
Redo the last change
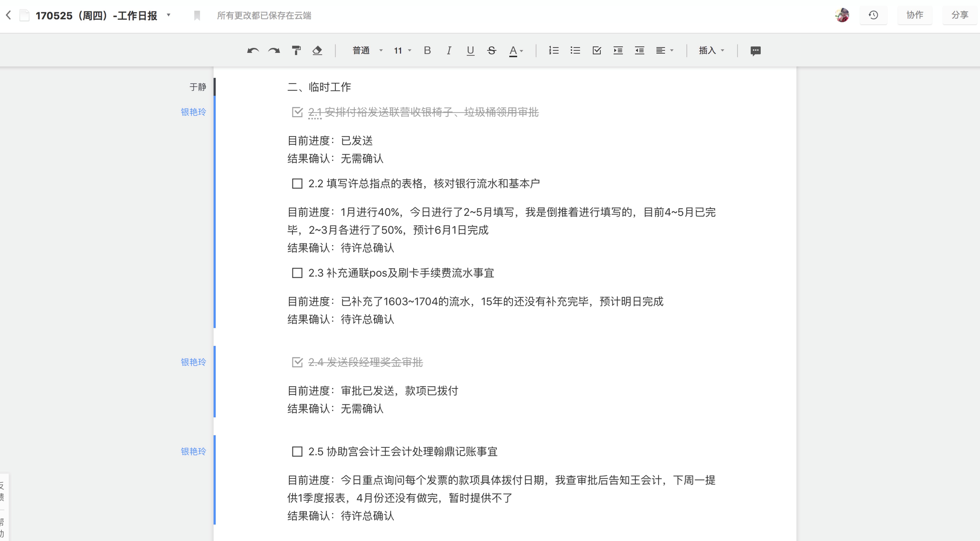click(x=274, y=50)
